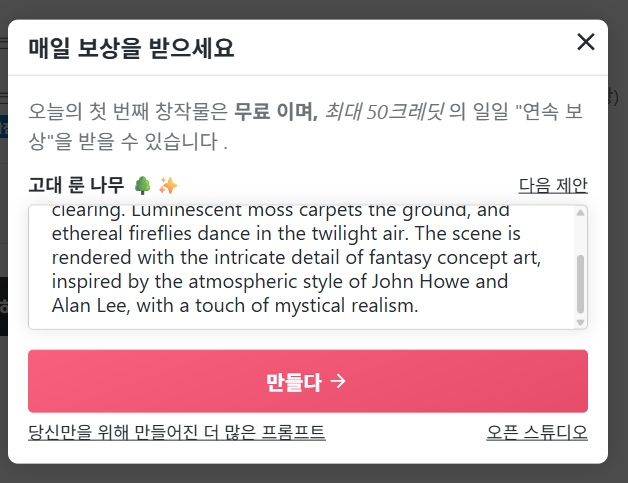Viewport: 628px width, 483px height.
Task: Click the 다음 제안 link
Action: pos(552,185)
